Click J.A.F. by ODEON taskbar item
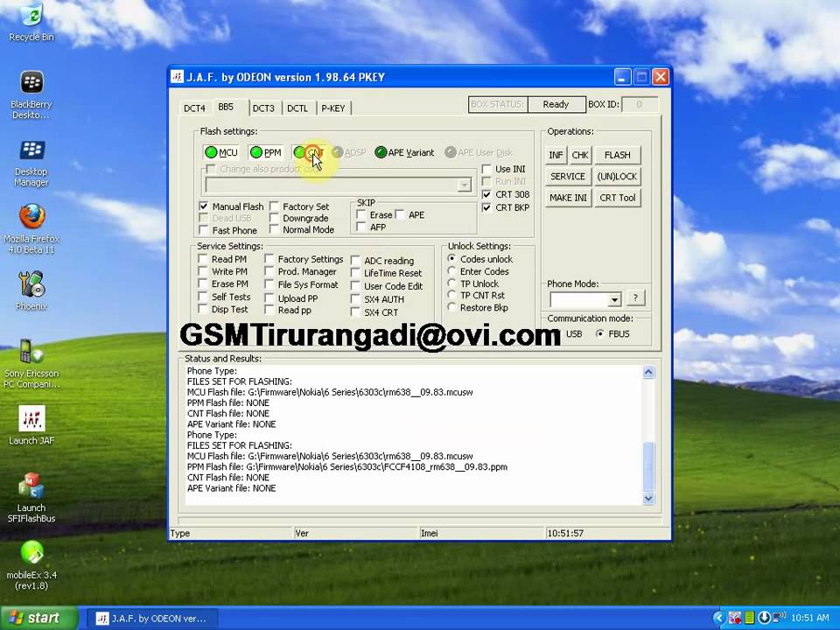This screenshot has height=630, width=840. coord(153,619)
